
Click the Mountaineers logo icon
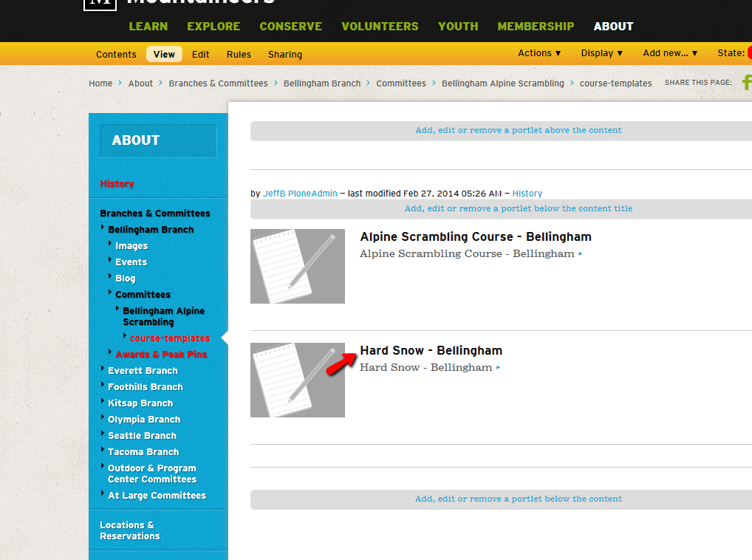pos(100,4)
